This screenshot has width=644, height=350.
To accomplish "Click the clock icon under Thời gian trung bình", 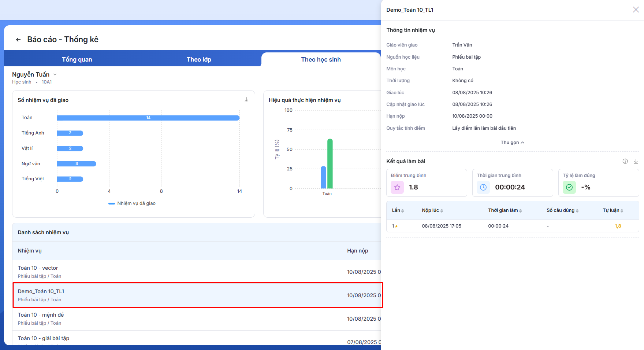I will pos(483,187).
